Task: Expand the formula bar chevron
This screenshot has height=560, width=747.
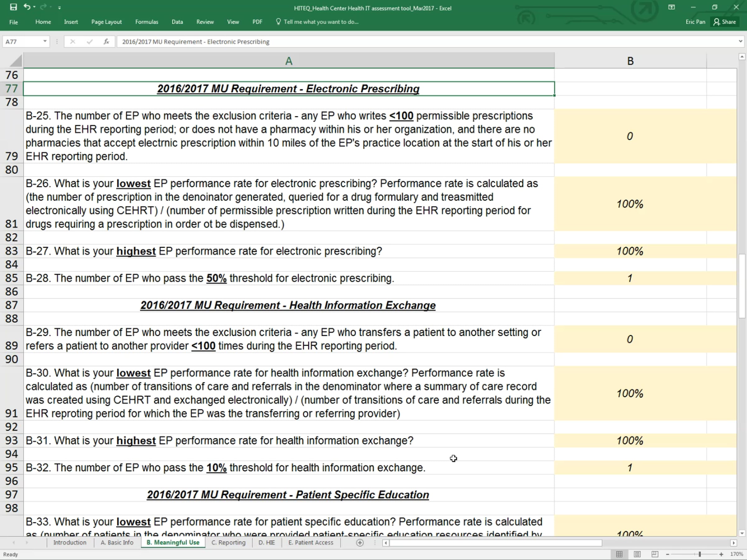Action: coord(740,41)
